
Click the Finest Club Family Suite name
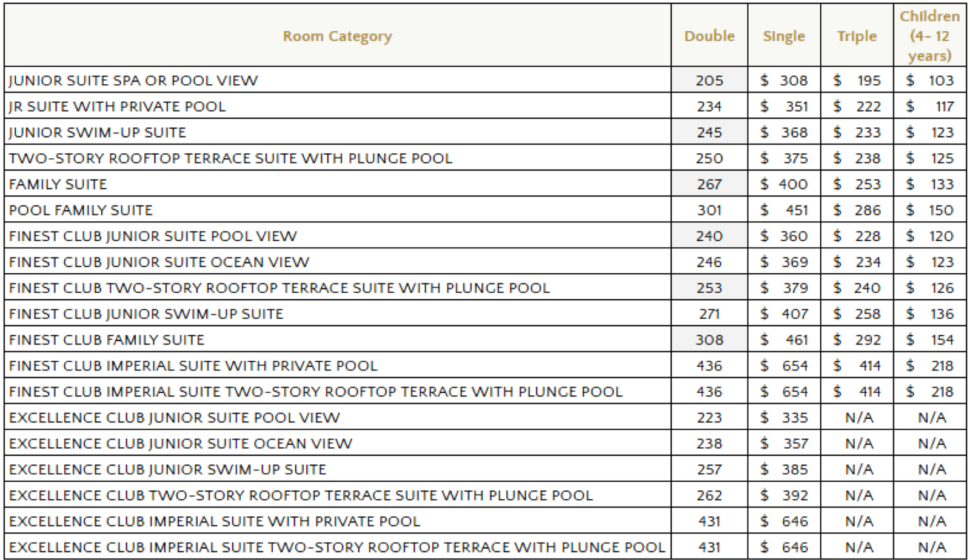coord(107,340)
